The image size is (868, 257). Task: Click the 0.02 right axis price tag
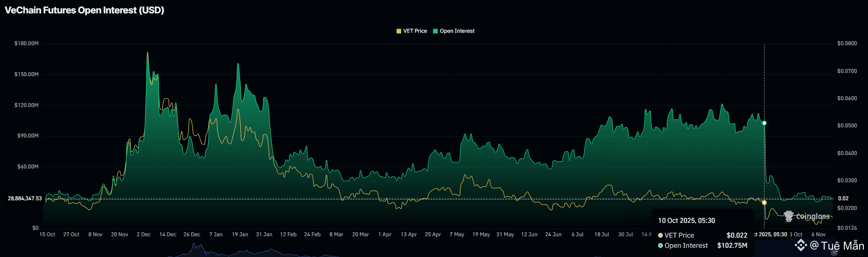click(843, 198)
